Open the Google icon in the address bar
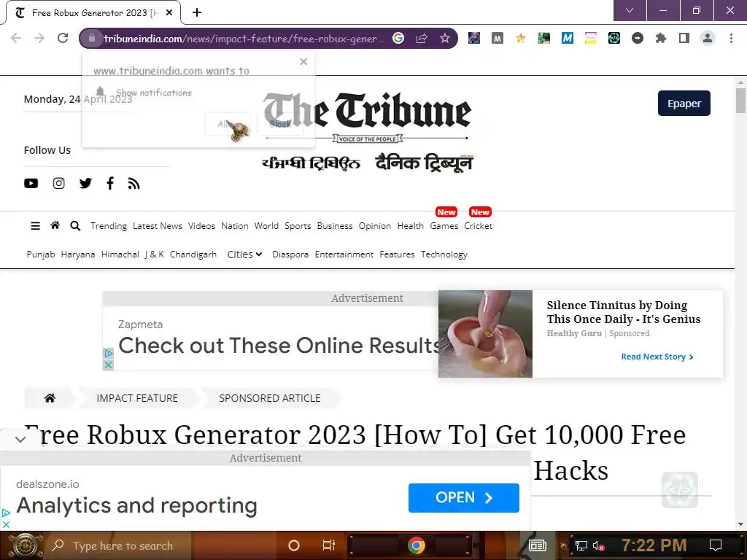Viewport: 747px width, 560px height. point(398,38)
